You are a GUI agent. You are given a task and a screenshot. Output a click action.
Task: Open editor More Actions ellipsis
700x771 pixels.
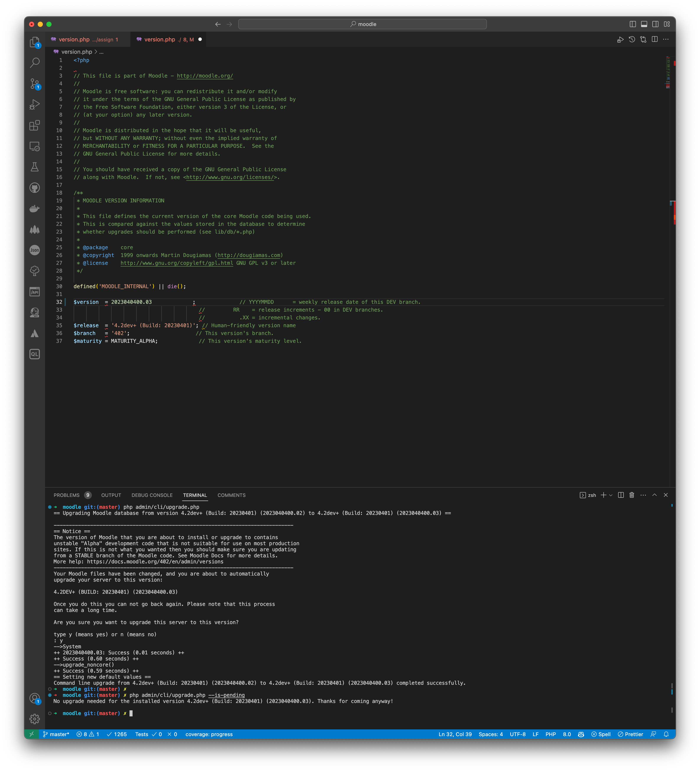(x=666, y=39)
